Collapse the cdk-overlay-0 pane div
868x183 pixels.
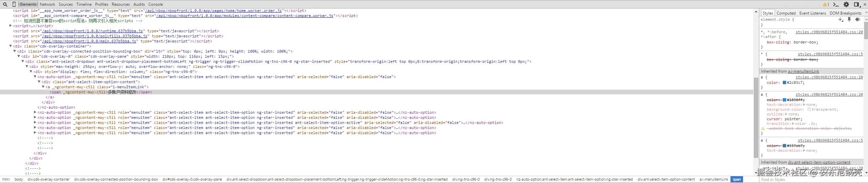19,56
